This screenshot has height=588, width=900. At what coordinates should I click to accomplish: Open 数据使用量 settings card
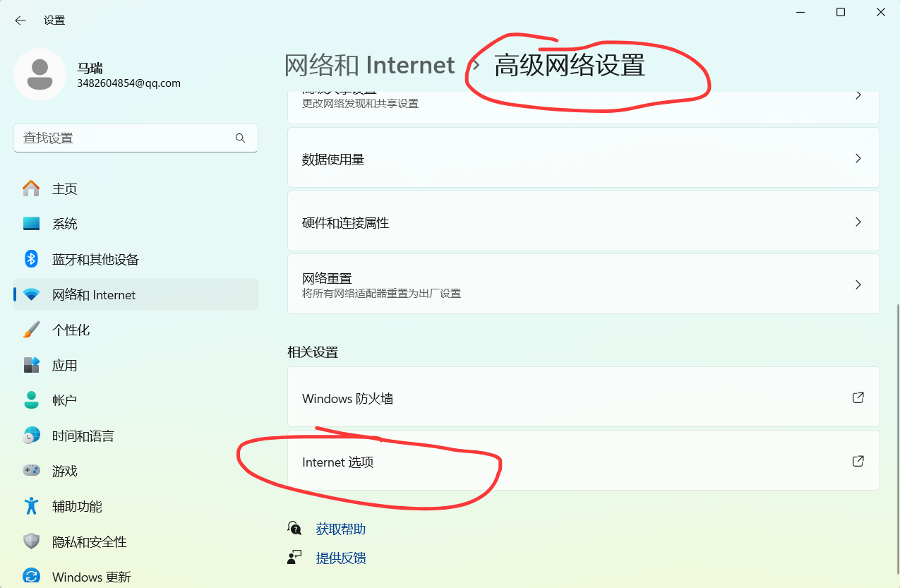583,159
